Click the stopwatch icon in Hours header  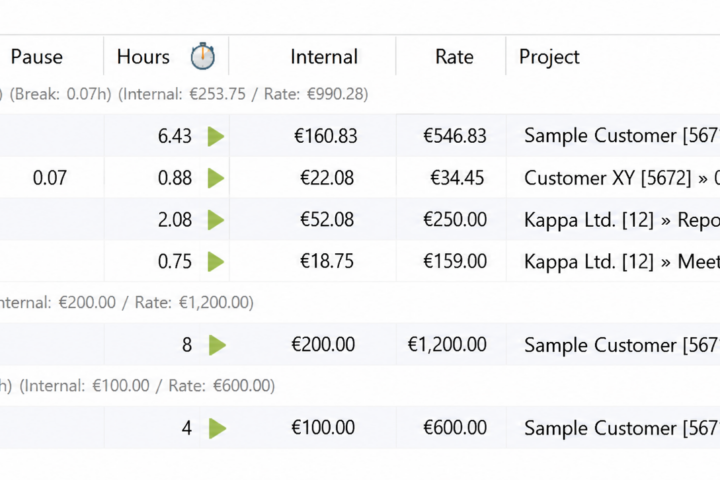(202, 56)
